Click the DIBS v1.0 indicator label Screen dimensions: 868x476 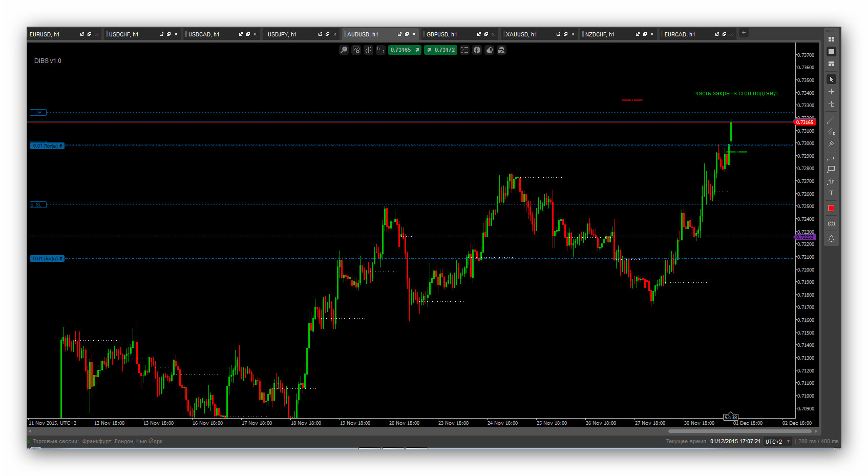coord(48,61)
